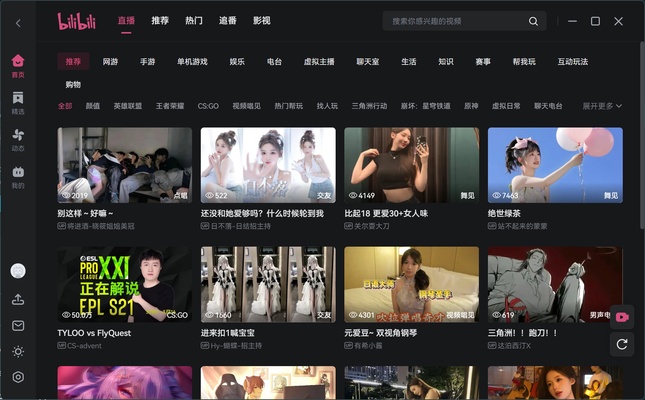Filter by 聊天电台 subcategory

(548, 106)
